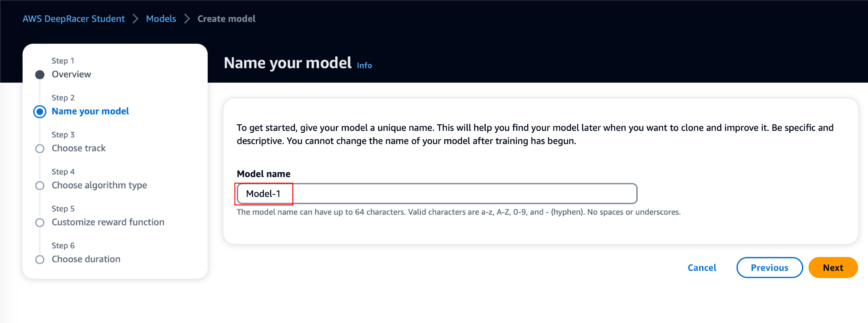Open the Overview step
868x323 pixels.
71,74
